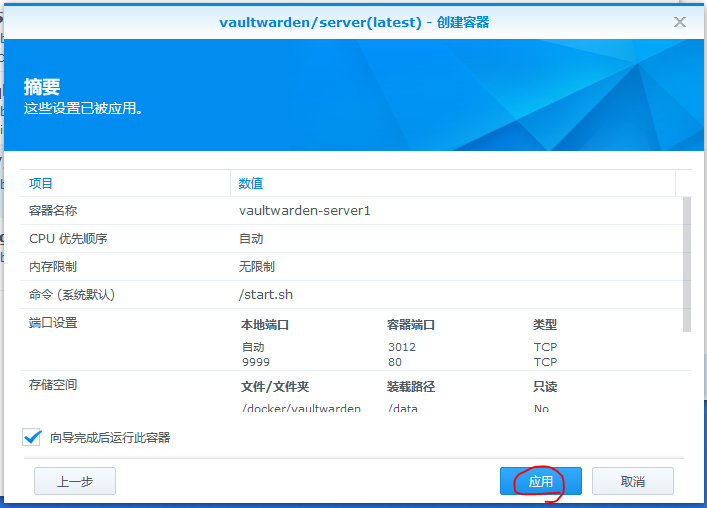Click the 摘要 heading in the banner

[42, 87]
